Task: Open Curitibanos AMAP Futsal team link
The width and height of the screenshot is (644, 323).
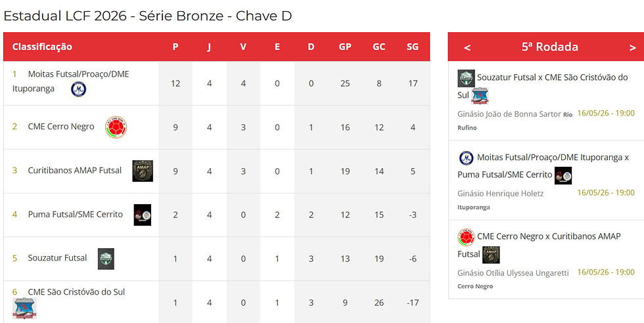Action: (x=75, y=170)
